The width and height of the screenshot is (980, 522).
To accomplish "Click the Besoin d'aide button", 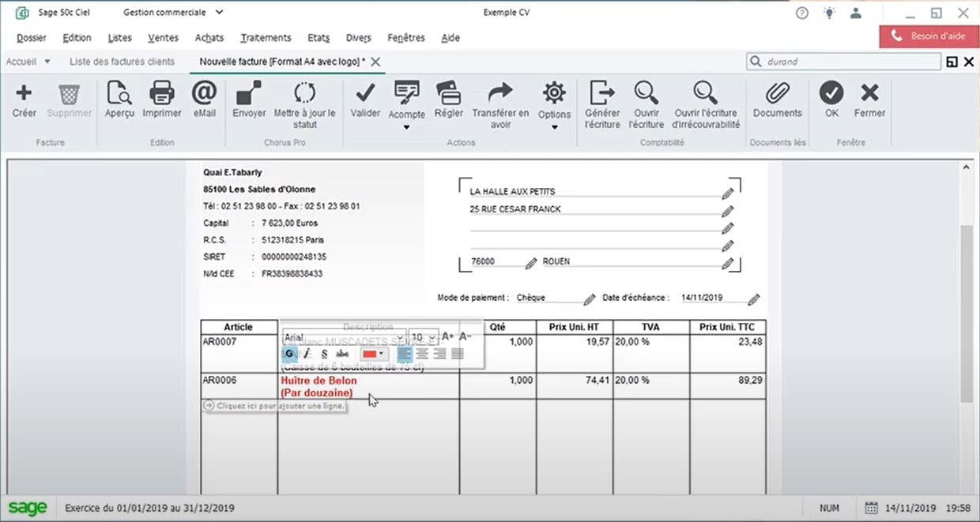I will pyautogui.click(x=929, y=36).
